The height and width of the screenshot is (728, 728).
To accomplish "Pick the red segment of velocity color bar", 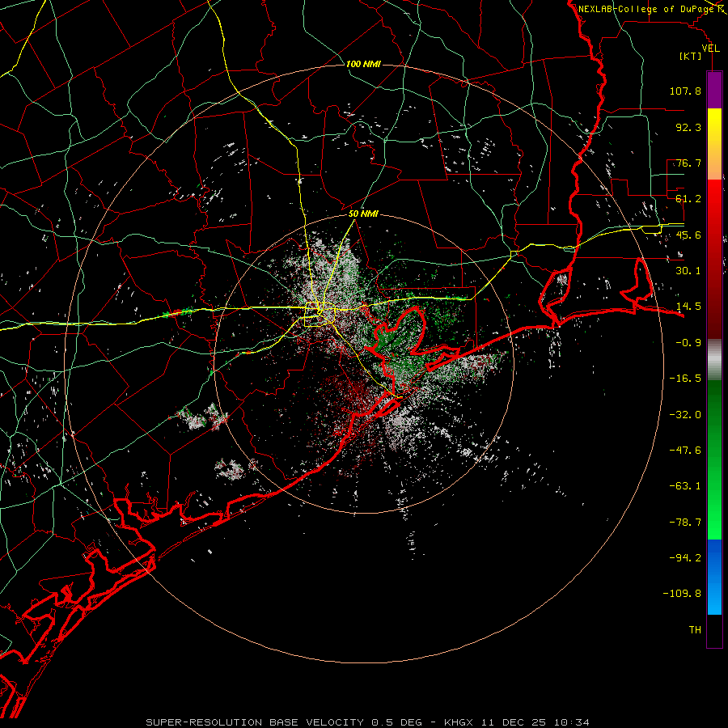I will [714, 259].
